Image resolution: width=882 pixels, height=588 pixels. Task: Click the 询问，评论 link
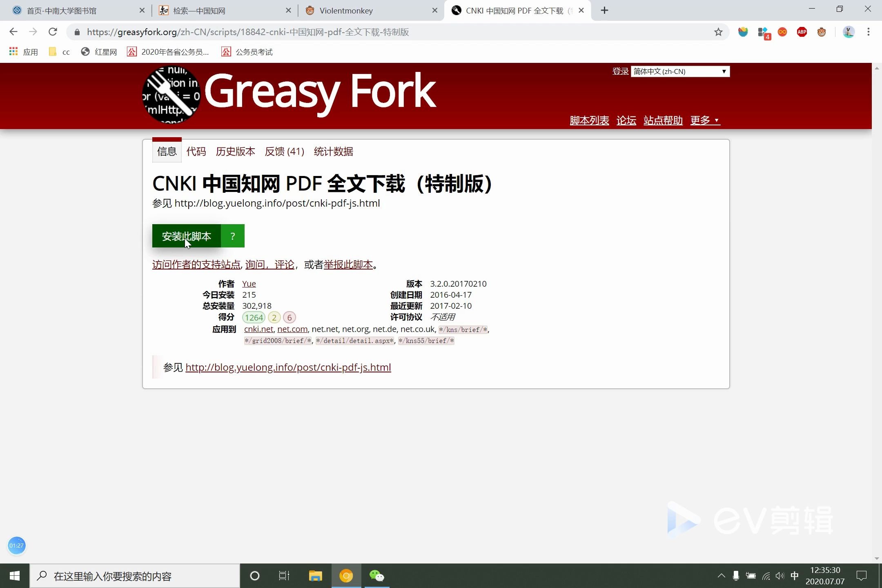point(270,265)
